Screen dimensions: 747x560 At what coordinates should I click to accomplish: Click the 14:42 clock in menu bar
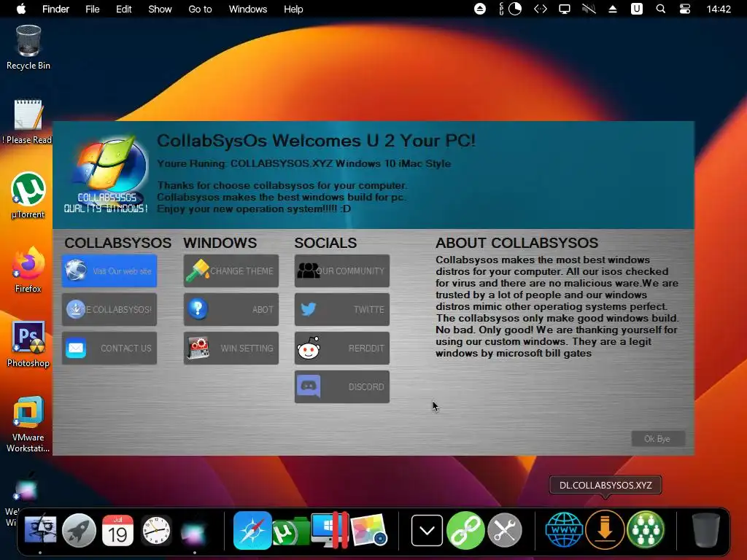pyautogui.click(x=719, y=9)
